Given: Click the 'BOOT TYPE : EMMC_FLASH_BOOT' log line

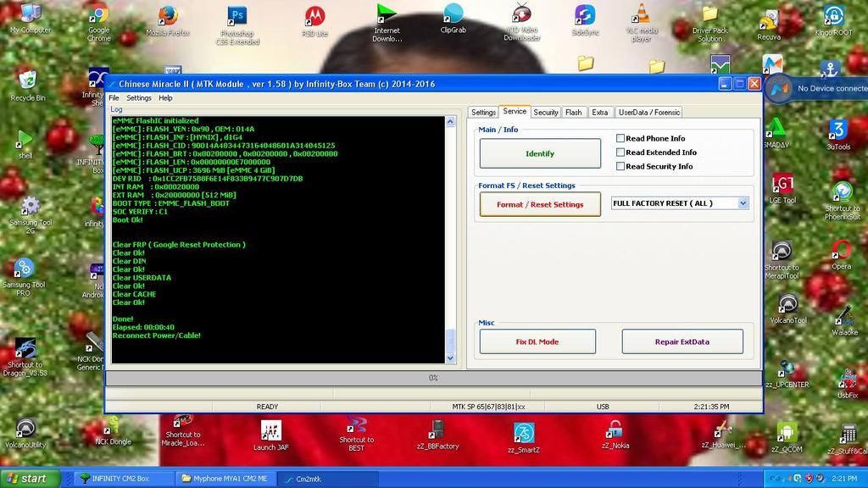Looking at the screenshot, I should [x=170, y=203].
